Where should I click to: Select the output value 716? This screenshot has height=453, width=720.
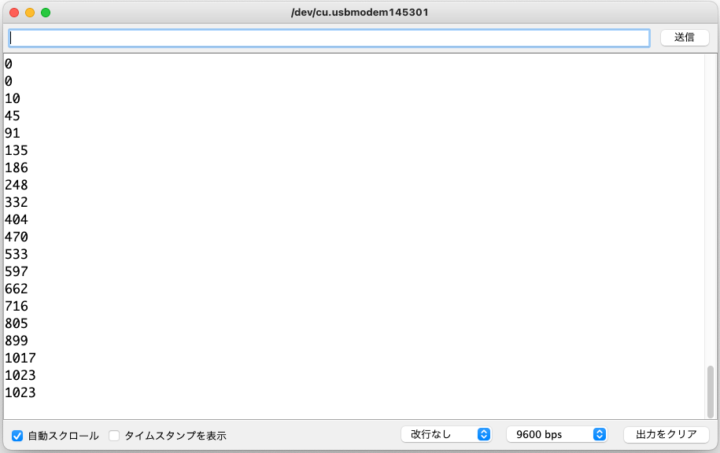click(16, 306)
